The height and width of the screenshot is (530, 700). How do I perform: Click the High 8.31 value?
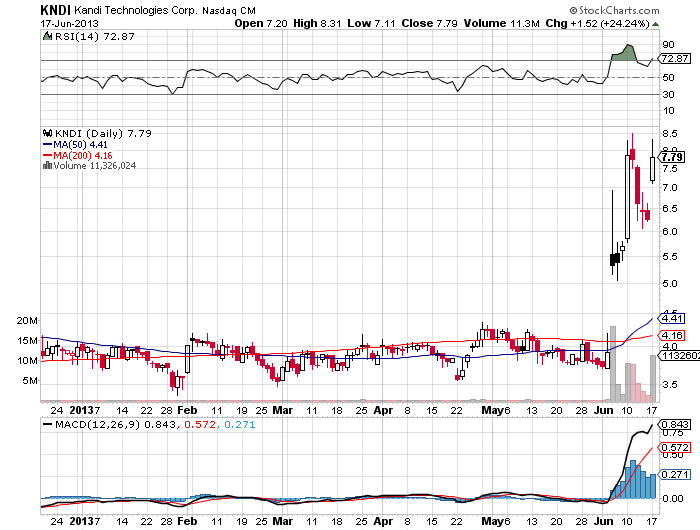point(317,24)
